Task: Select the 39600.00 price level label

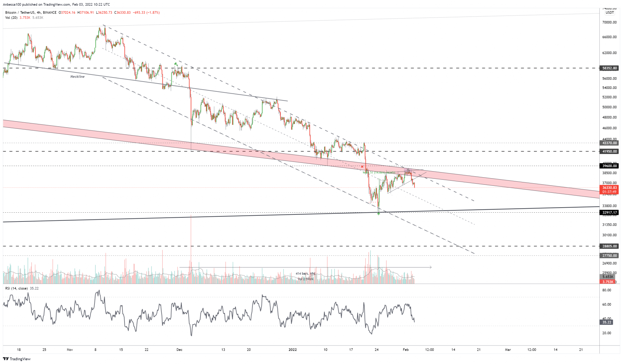Action: click(x=610, y=166)
